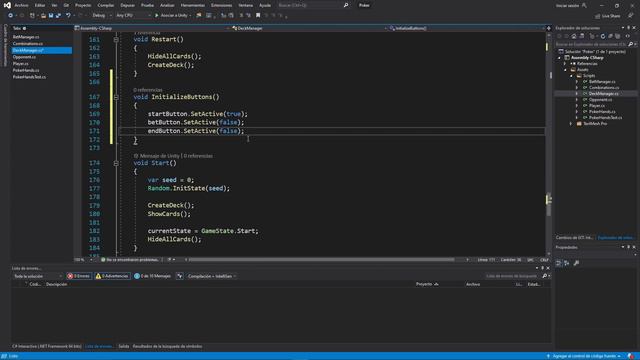640x360 pixels.
Task: Click the save all toolbar icon
Action: coord(58,16)
